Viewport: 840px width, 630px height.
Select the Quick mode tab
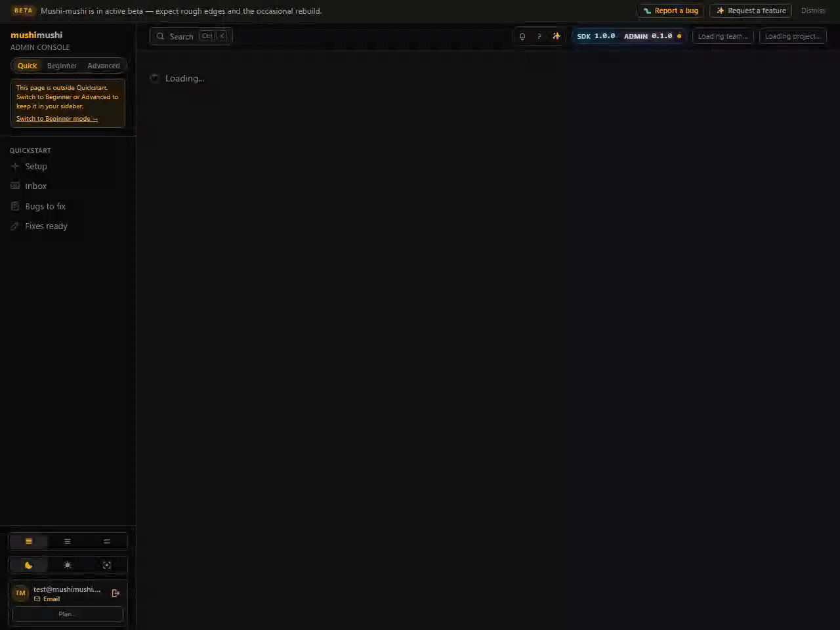27,66
